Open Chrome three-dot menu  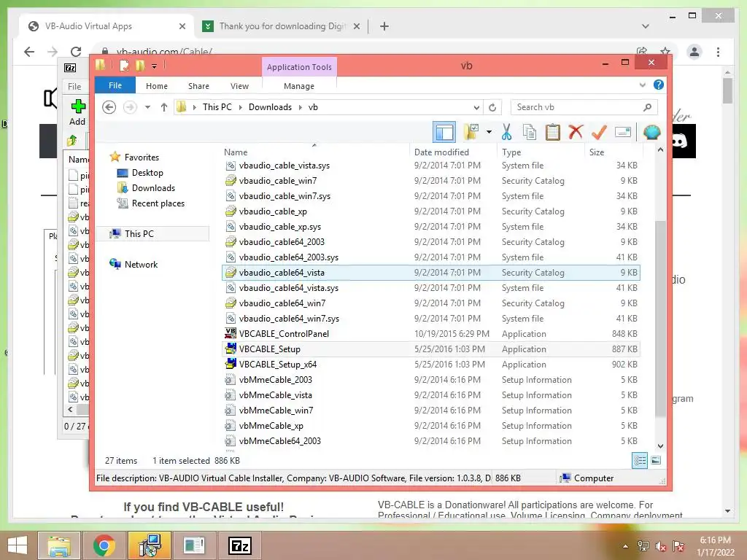pyautogui.click(x=718, y=52)
